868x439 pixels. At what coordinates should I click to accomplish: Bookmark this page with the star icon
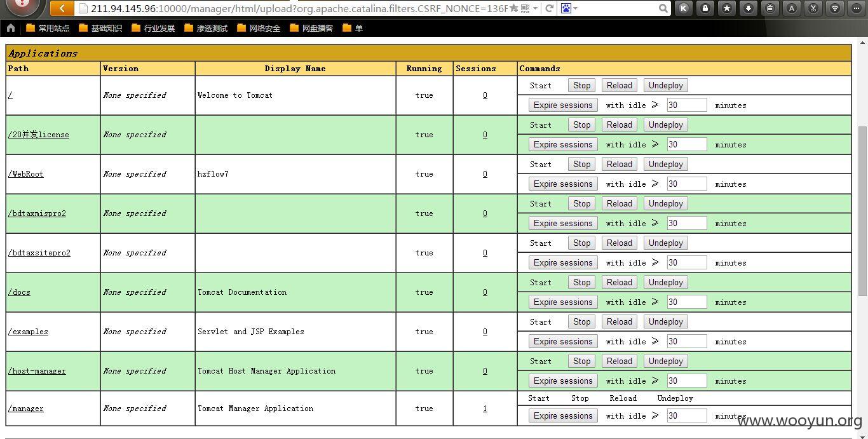click(x=513, y=8)
